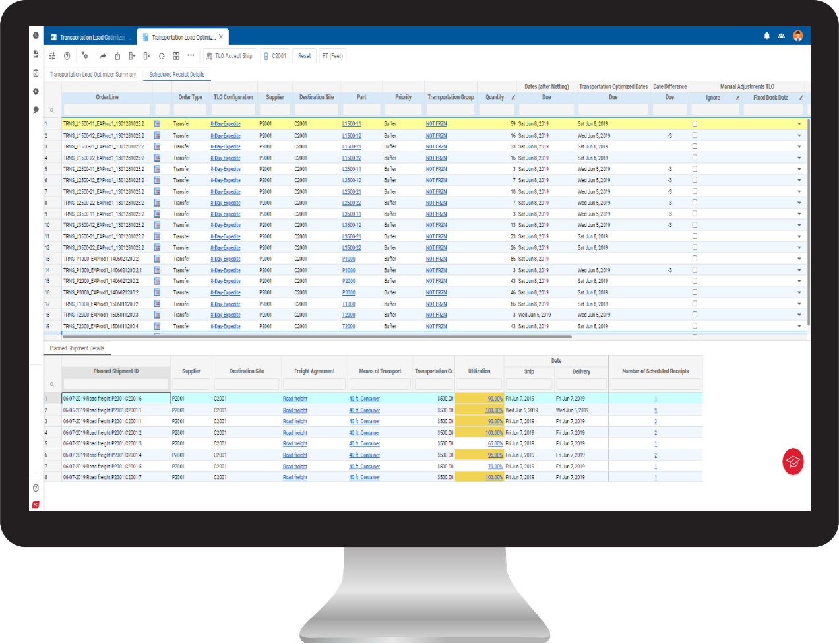The image size is (839, 644).
Task: Select the Planned Shipment Details tab
Action: (x=77, y=348)
